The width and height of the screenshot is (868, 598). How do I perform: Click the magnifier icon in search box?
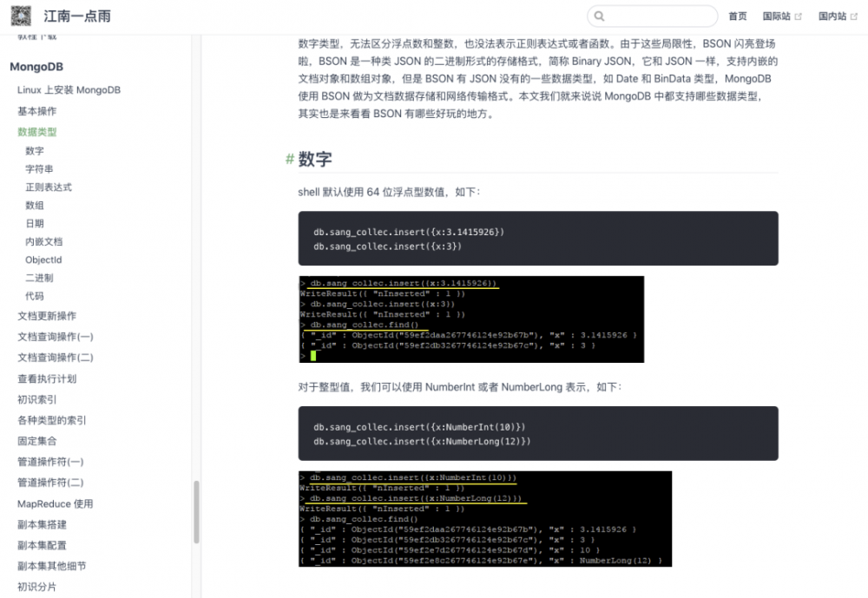click(601, 16)
